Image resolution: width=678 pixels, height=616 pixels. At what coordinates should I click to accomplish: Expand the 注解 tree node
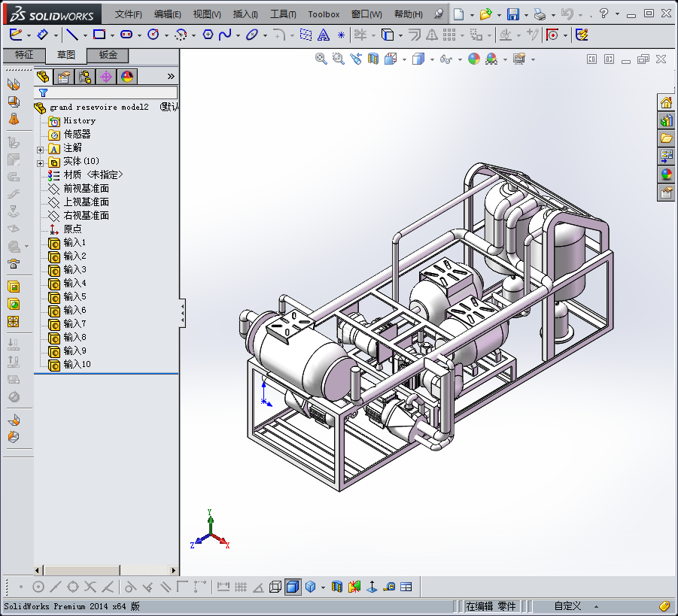(x=41, y=149)
